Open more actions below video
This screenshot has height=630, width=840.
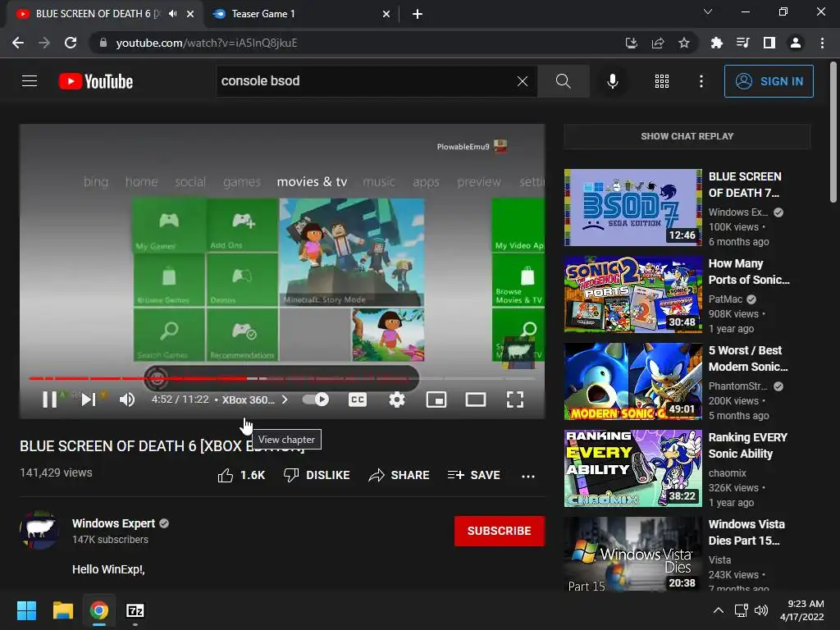(527, 476)
